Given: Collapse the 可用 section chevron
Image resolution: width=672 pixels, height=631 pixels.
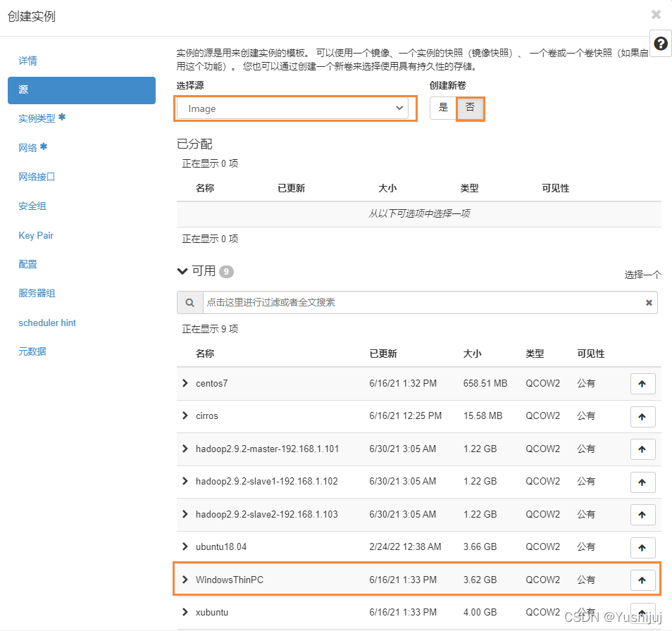Looking at the screenshot, I should point(182,271).
